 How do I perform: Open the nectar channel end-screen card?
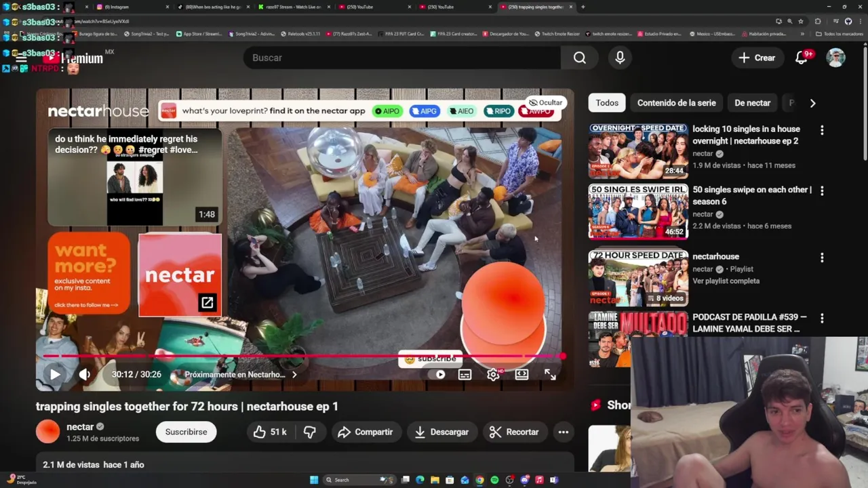(x=180, y=275)
